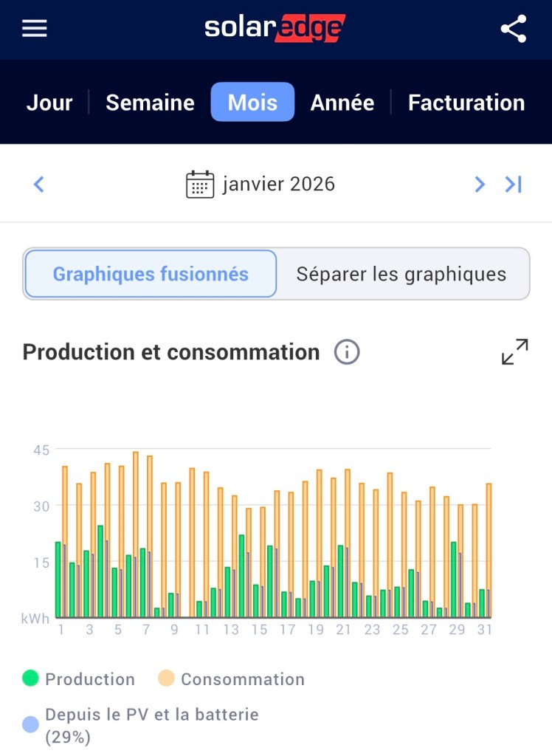Open the janvier 2026 date picker

(279, 184)
